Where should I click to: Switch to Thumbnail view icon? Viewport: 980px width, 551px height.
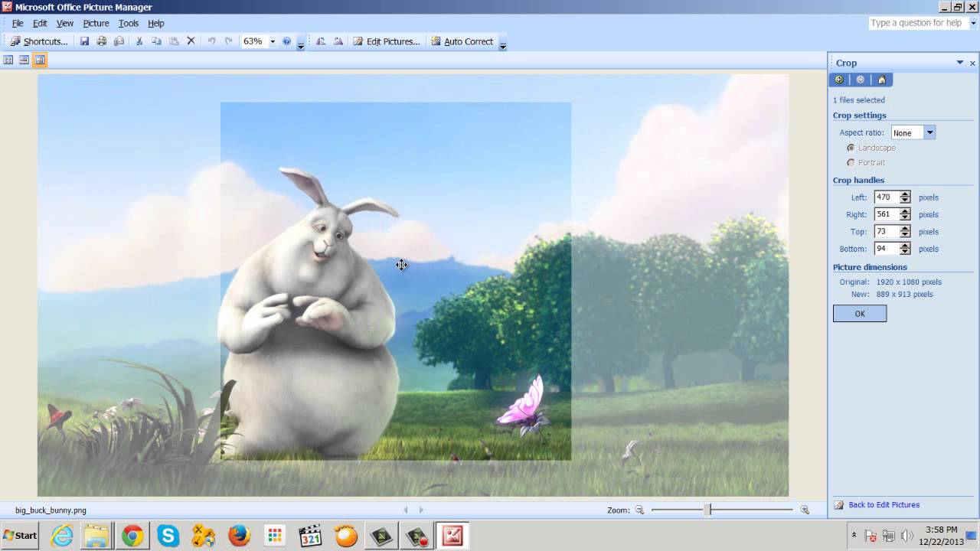click(x=8, y=60)
